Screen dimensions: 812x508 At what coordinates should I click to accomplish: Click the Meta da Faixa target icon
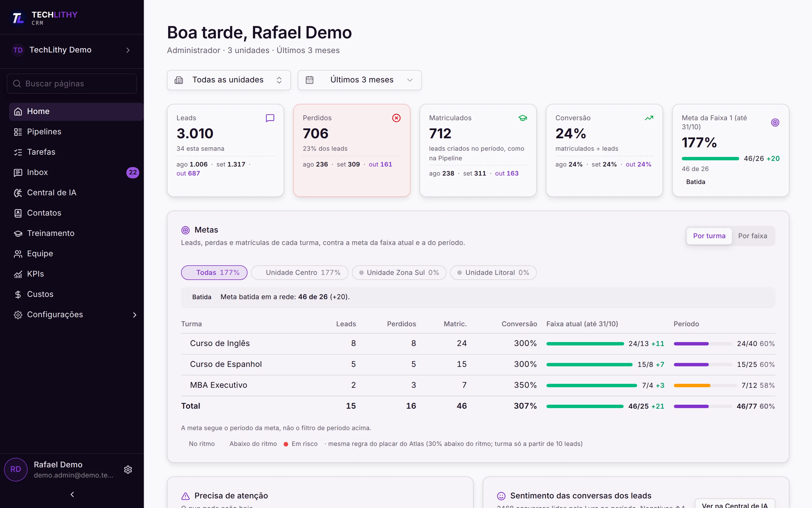(775, 123)
